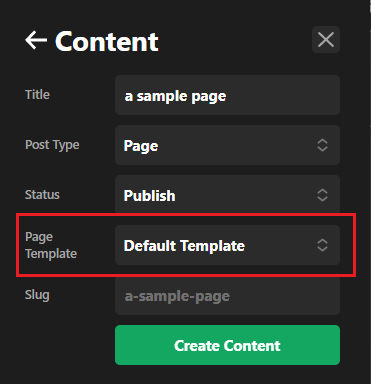Open the Post Type dropdown showing Page

pyautogui.click(x=227, y=145)
